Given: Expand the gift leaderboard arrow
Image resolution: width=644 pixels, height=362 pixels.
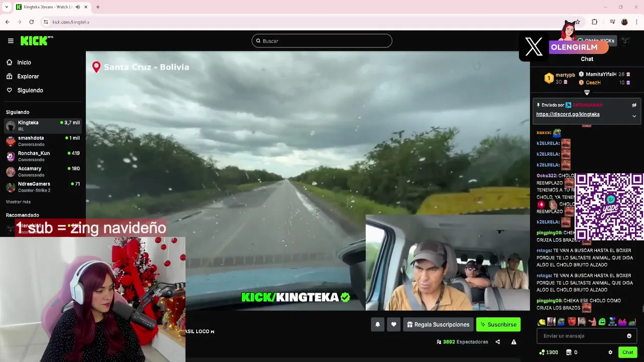Looking at the screenshot, I should tap(587, 93).
